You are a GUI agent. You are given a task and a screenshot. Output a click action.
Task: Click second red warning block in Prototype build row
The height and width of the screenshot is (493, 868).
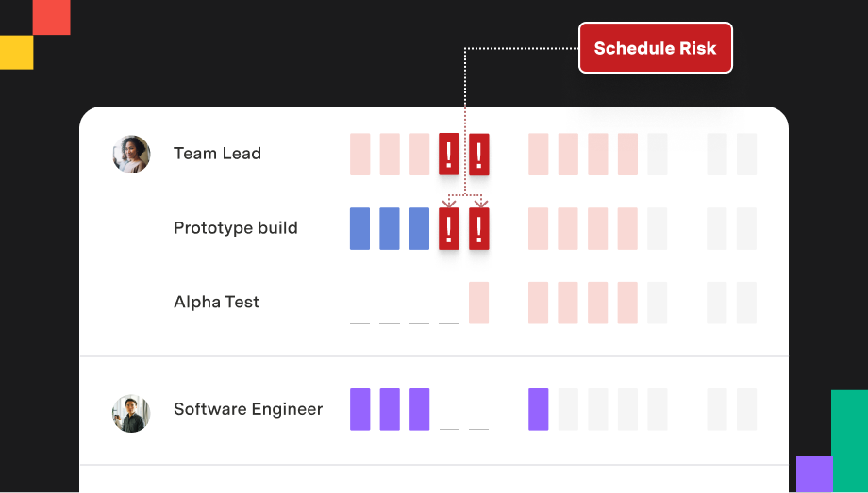[479, 228]
